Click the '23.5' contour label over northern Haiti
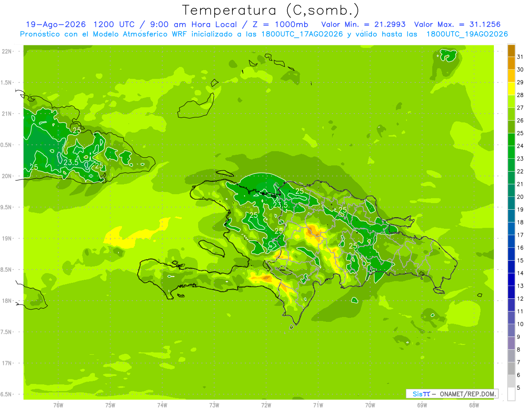 click(280, 205)
